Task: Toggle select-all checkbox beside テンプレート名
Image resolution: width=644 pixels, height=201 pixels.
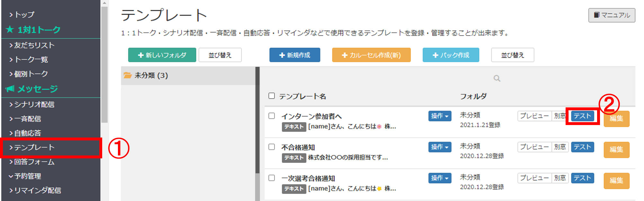Action: 272,96
